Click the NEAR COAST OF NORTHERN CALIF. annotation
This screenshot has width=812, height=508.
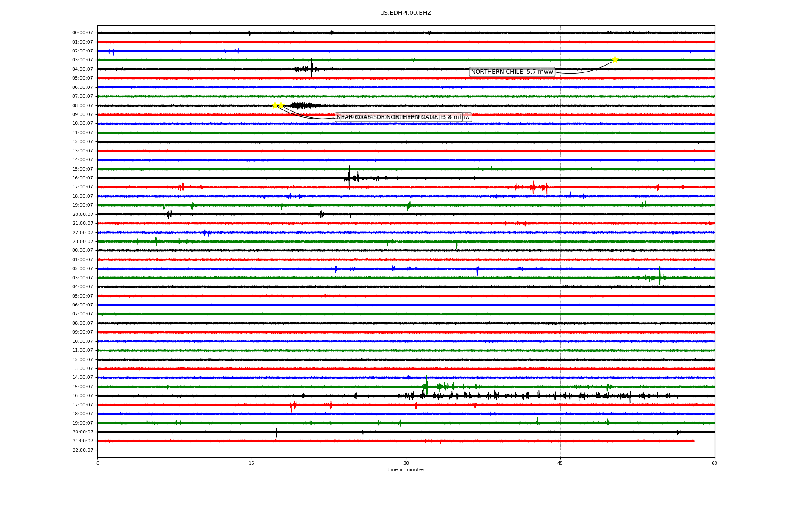[x=398, y=117]
